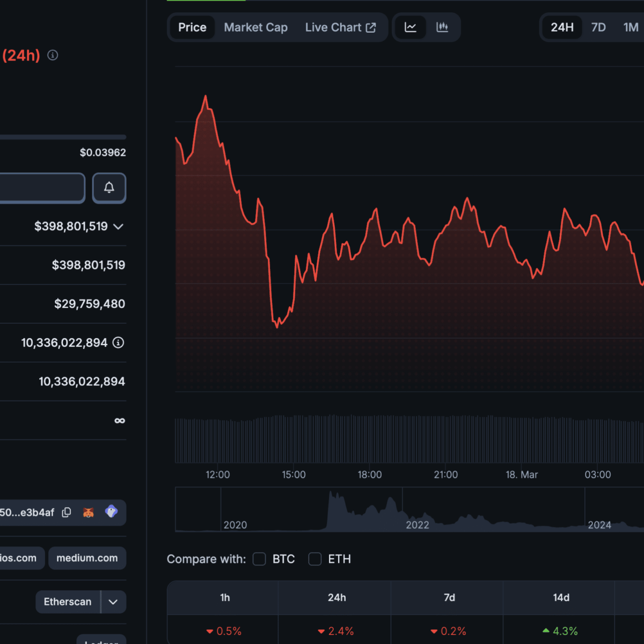Click the price alert bell icon
This screenshot has height=644, width=644.
point(109,188)
